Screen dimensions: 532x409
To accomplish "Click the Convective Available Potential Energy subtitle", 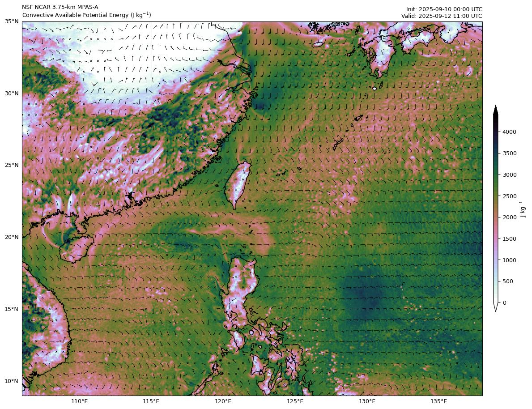I will pos(86,15).
